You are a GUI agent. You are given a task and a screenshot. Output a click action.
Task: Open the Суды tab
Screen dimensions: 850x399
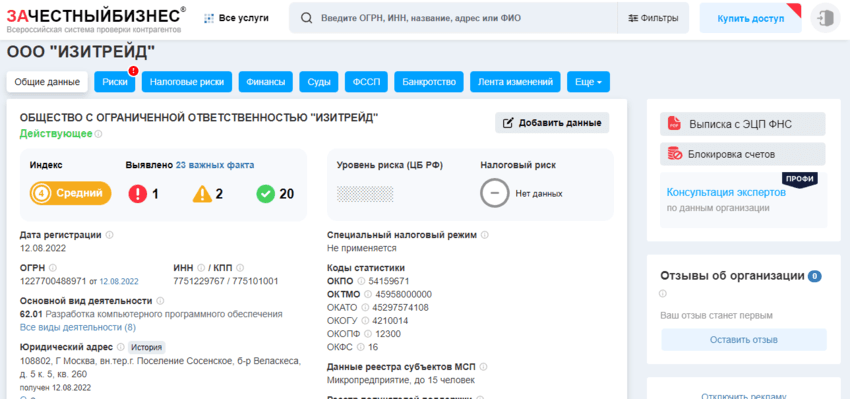pyautogui.click(x=319, y=82)
